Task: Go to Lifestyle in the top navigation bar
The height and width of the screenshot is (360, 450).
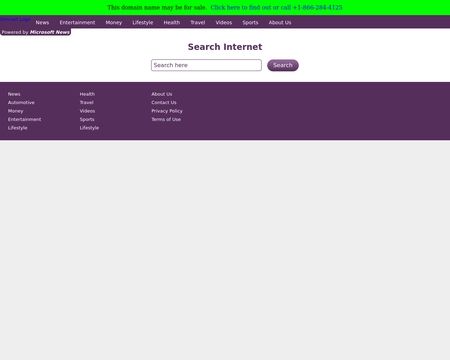Action: pyautogui.click(x=143, y=22)
